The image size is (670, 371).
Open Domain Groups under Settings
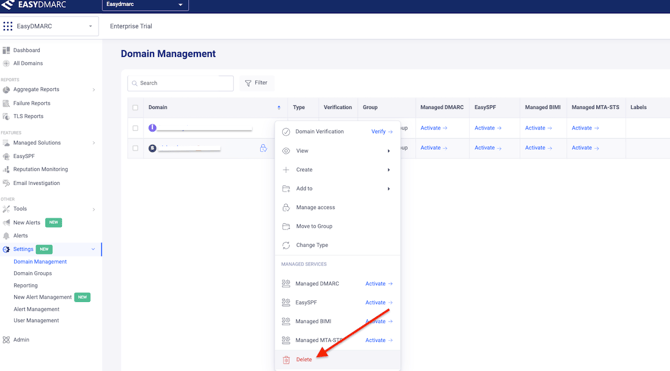[x=32, y=274]
